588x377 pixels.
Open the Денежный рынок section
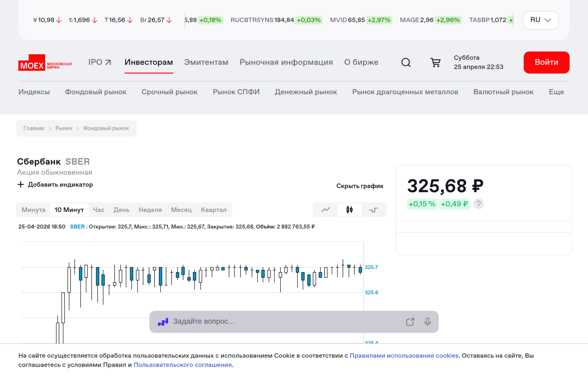click(x=306, y=92)
